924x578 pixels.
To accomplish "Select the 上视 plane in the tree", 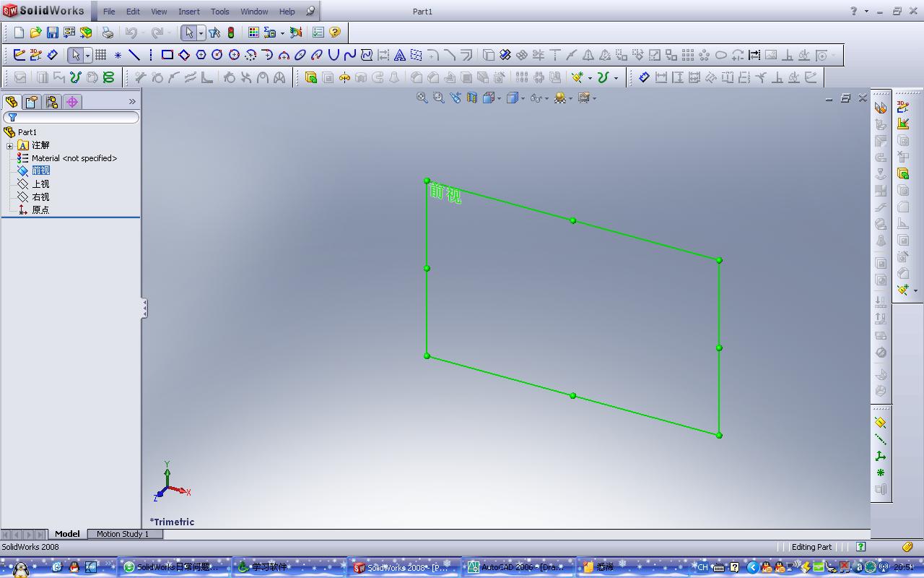I will pos(40,184).
